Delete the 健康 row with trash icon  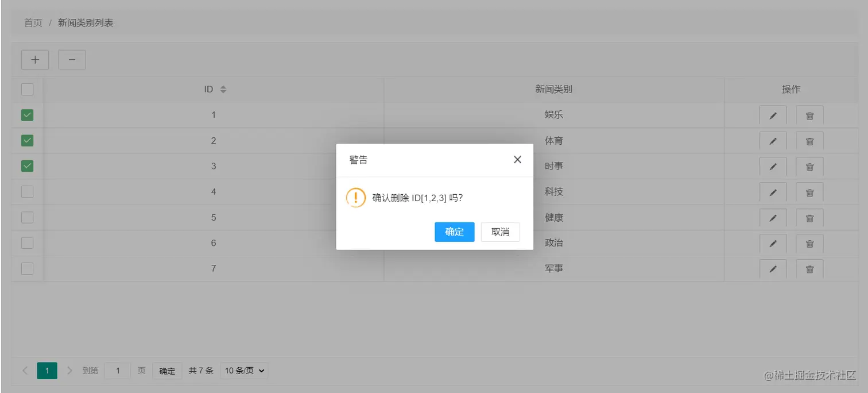(809, 218)
